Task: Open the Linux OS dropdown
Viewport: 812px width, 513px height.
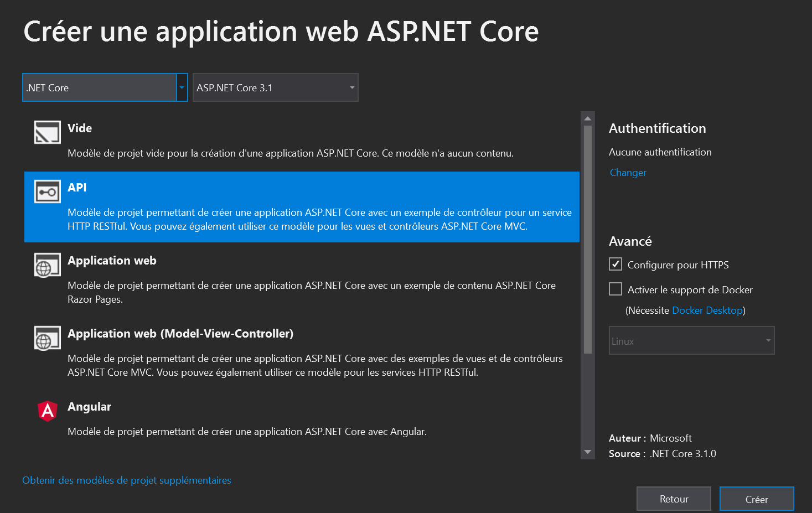Action: [x=691, y=340]
